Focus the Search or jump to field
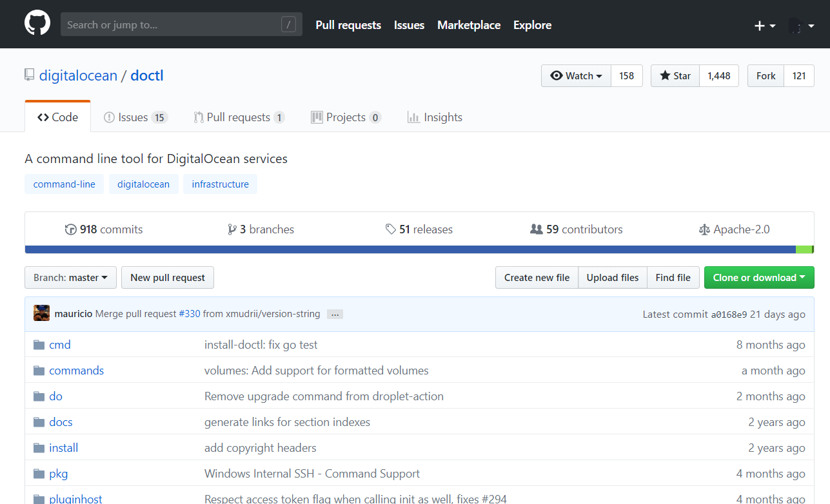 181,24
